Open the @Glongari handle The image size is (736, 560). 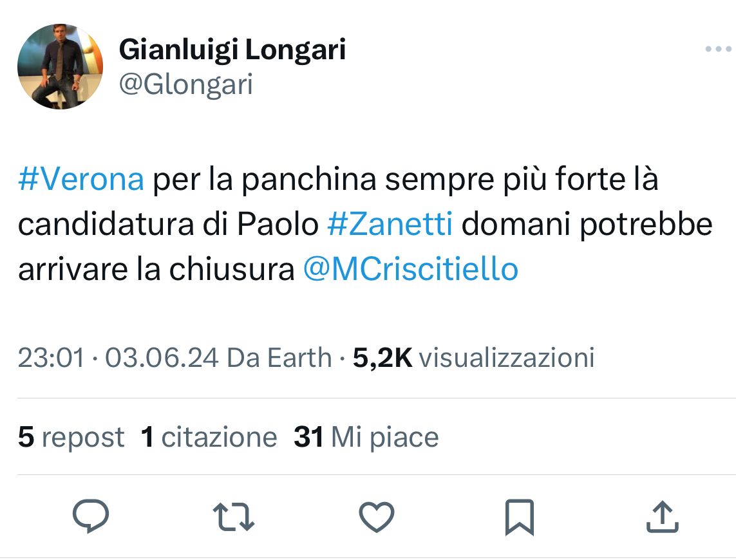186,84
